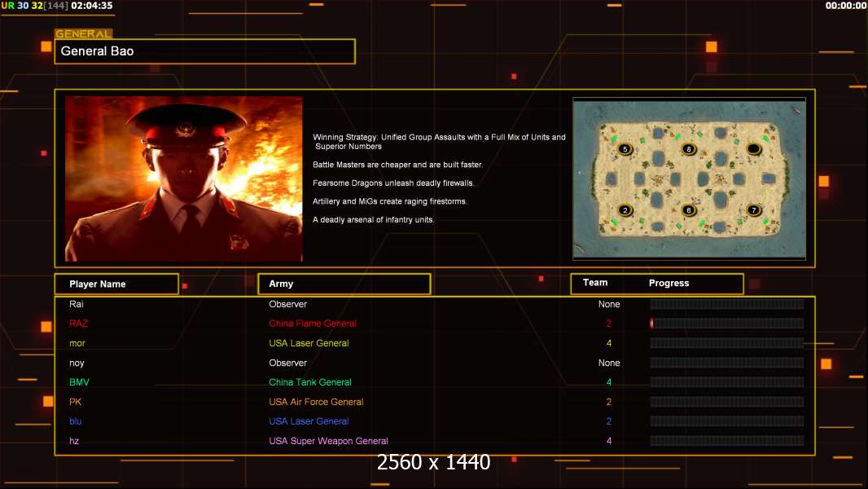Click hz's loading progress bar
Viewport: 868px width, 489px height.
click(727, 441)
